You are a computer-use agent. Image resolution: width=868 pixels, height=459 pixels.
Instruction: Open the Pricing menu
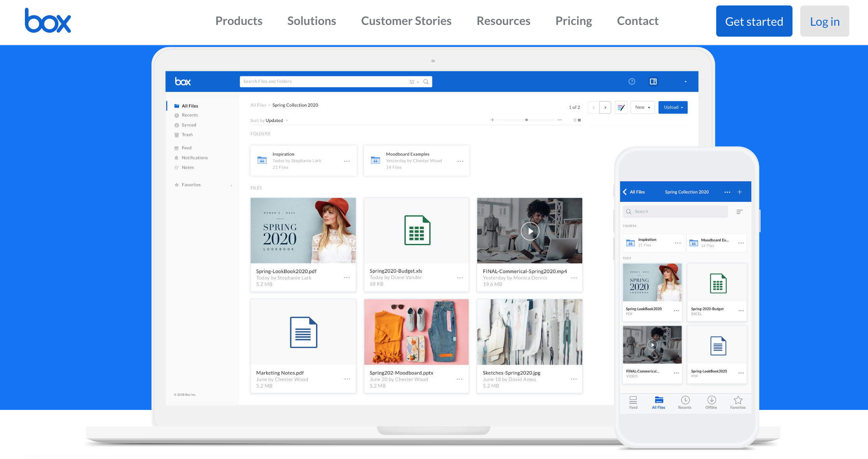tap(574, 21)
